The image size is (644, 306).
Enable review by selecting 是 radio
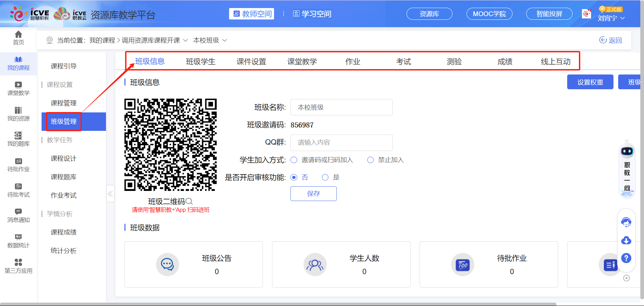pyautogui.click(x=325, y=177)
